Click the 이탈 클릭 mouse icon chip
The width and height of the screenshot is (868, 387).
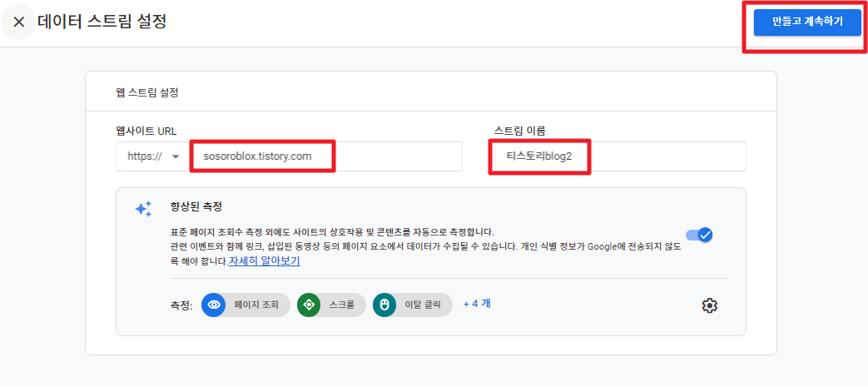[x=413, y=305]
